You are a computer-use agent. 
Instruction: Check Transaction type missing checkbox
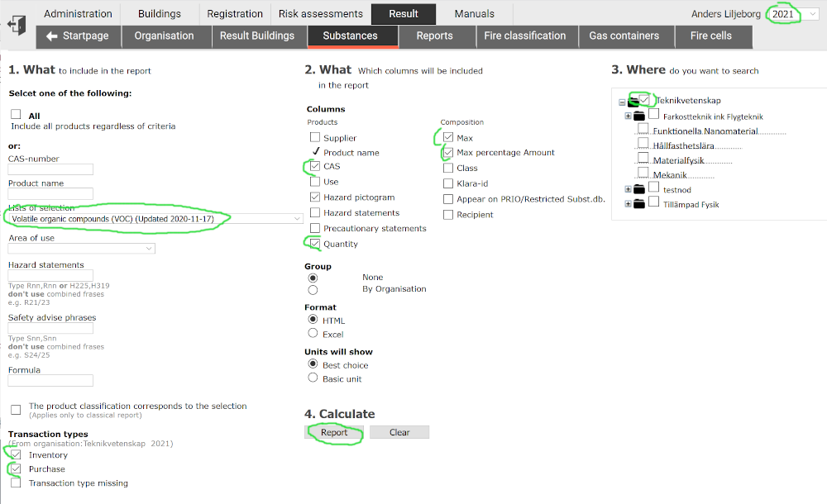[16, 483]
